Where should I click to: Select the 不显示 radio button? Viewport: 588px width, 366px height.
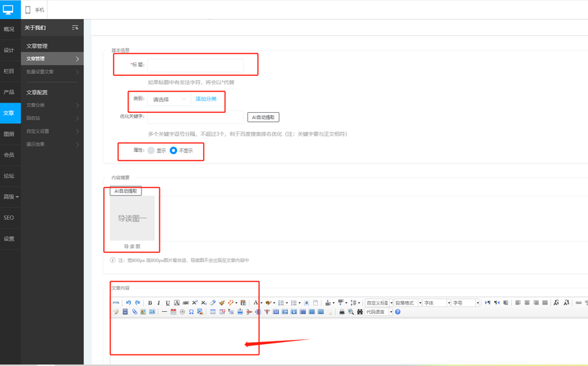(x=173, y=150)
